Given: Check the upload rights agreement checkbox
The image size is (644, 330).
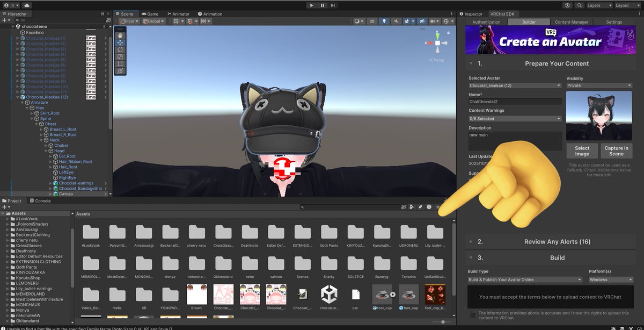Looking at the screenshot, I should coord(472,315).
